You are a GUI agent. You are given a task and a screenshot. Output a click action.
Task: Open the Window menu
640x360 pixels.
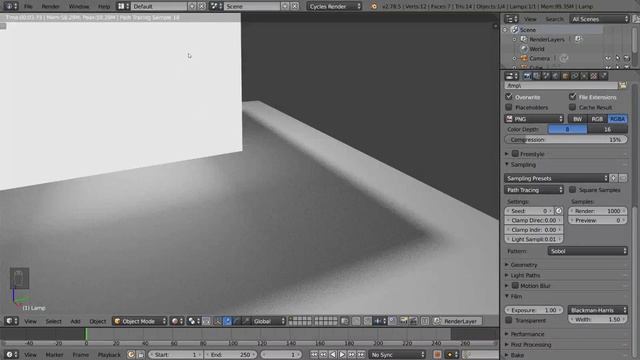coord(78,6)
